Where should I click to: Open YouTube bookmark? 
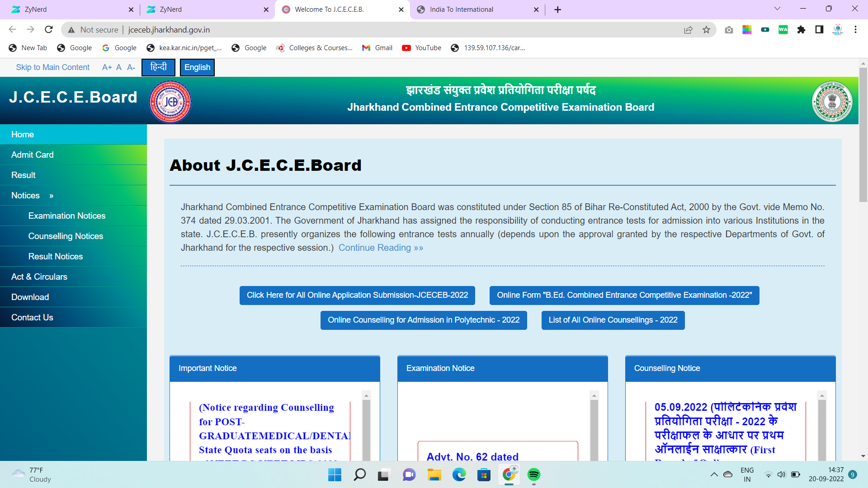(x=421, y=48)
